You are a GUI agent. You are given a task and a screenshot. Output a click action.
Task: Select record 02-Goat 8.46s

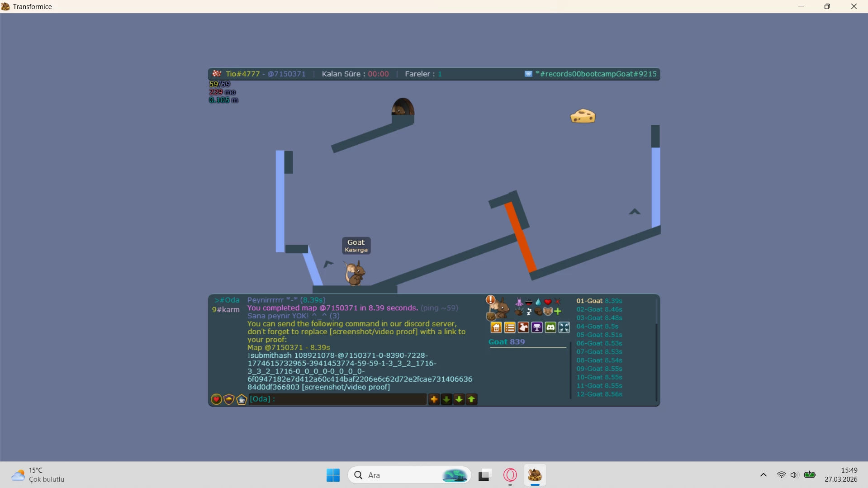pos(599,309)
